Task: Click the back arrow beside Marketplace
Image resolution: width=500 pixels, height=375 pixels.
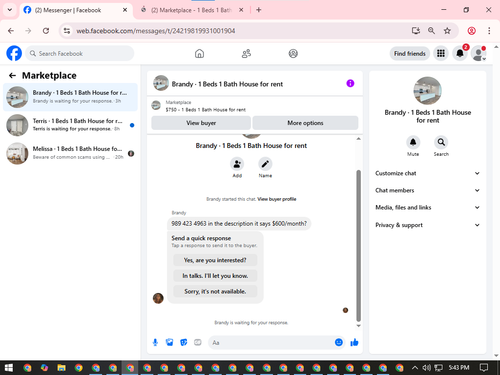Action: (12, 76)
